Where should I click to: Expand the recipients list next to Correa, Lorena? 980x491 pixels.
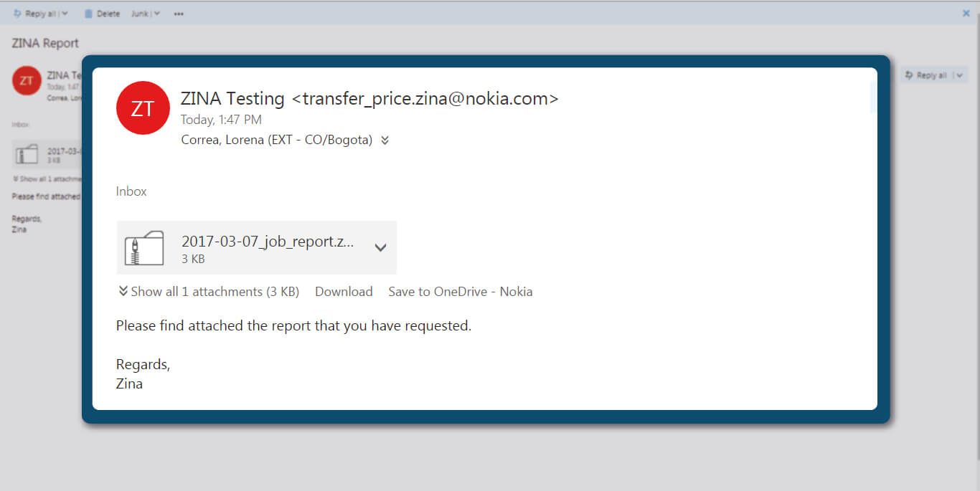[385, 140]
